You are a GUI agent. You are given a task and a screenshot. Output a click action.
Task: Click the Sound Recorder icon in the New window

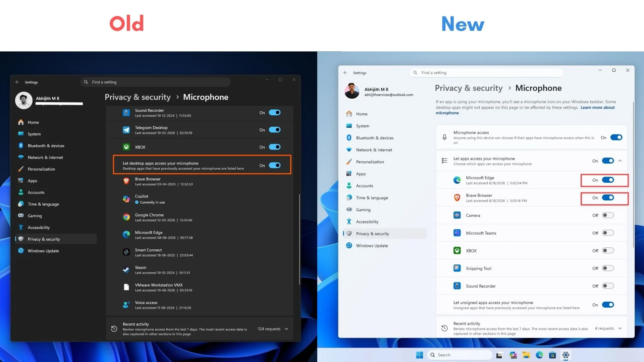click(x=457, y=286)
